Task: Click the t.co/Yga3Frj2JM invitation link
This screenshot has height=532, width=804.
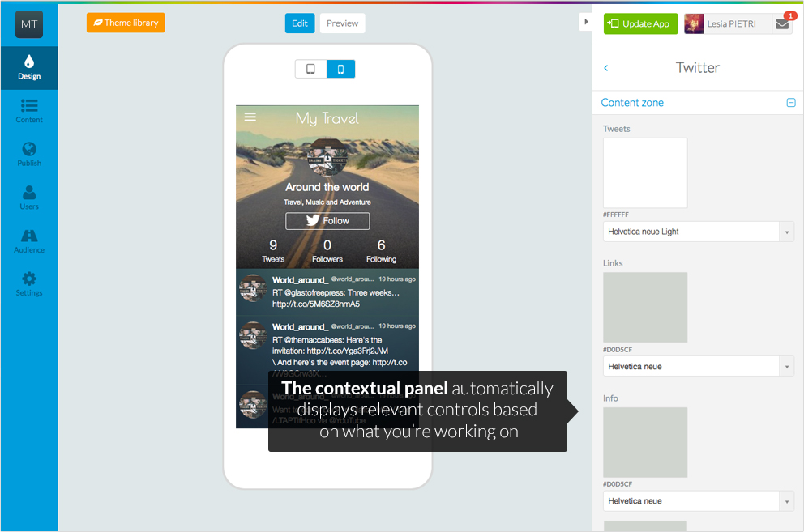Action: click(348, 351)
